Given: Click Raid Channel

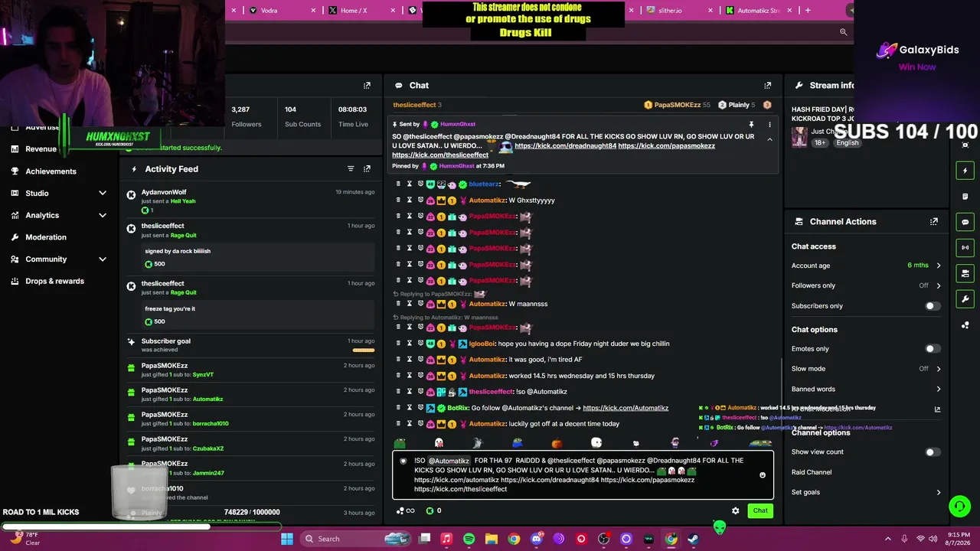Looking at the screenshot, I should [x=812, y=472].
